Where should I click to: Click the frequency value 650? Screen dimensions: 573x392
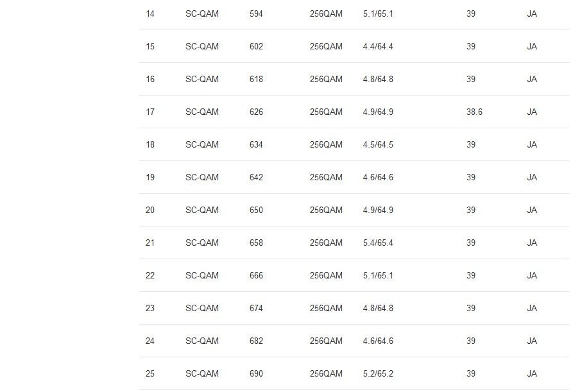[256, 210]
